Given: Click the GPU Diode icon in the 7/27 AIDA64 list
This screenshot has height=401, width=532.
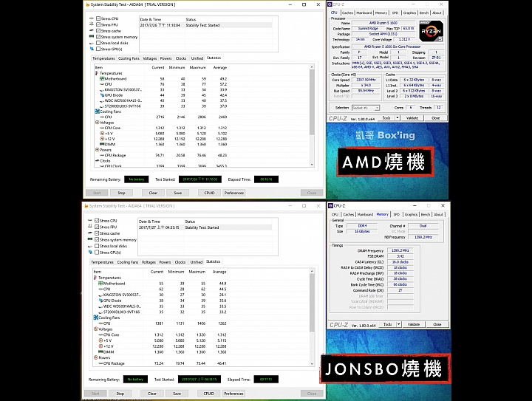Looking at the screenshot, I should coord(100,301).
